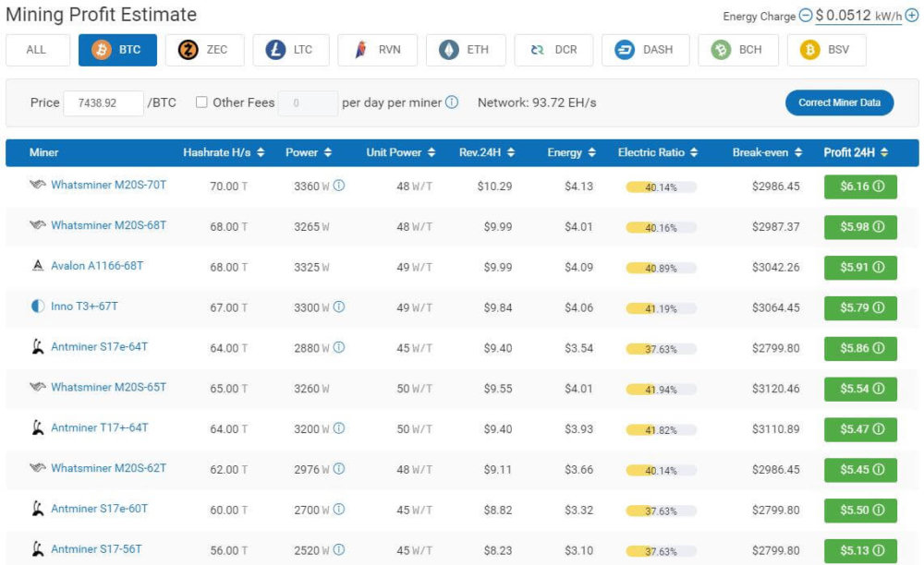Open the Avalon A1166-68T link
This screenshot has height=565, width=924.
click(x=97, y=266)
